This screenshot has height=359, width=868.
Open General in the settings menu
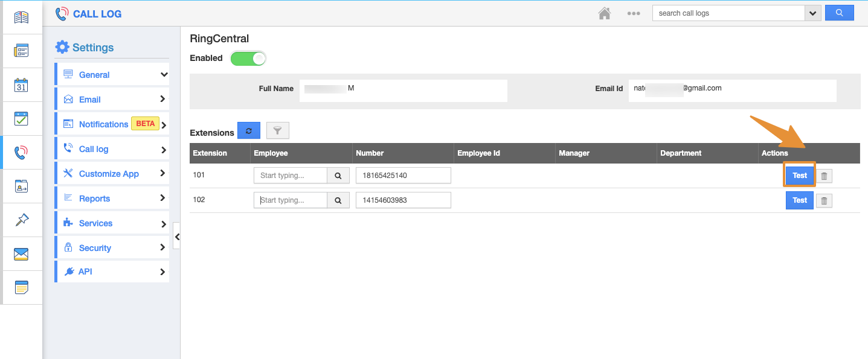[x=94, y=75]
